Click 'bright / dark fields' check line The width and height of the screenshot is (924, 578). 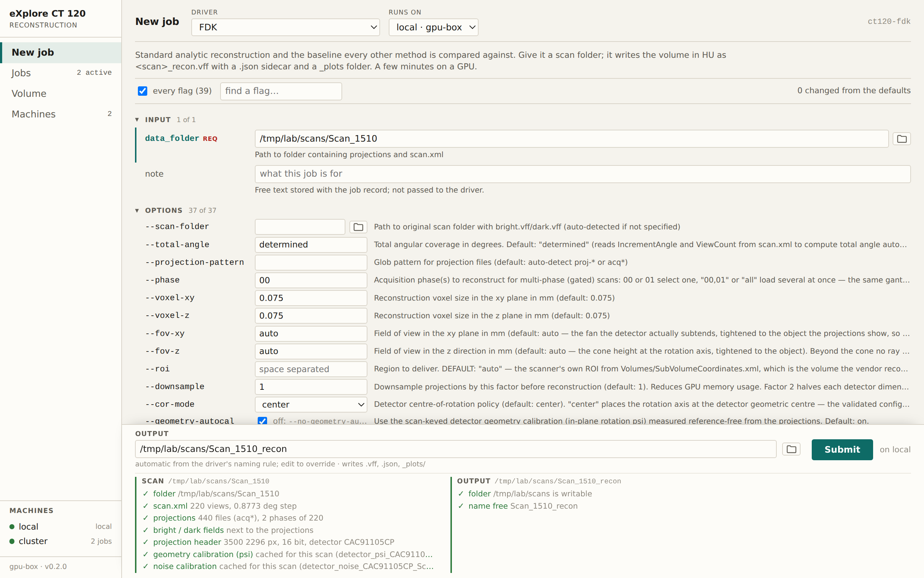coord(228,530)
